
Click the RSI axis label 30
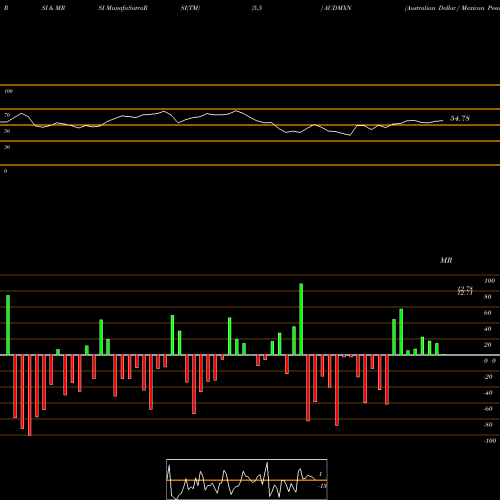[x=7, y=147]
